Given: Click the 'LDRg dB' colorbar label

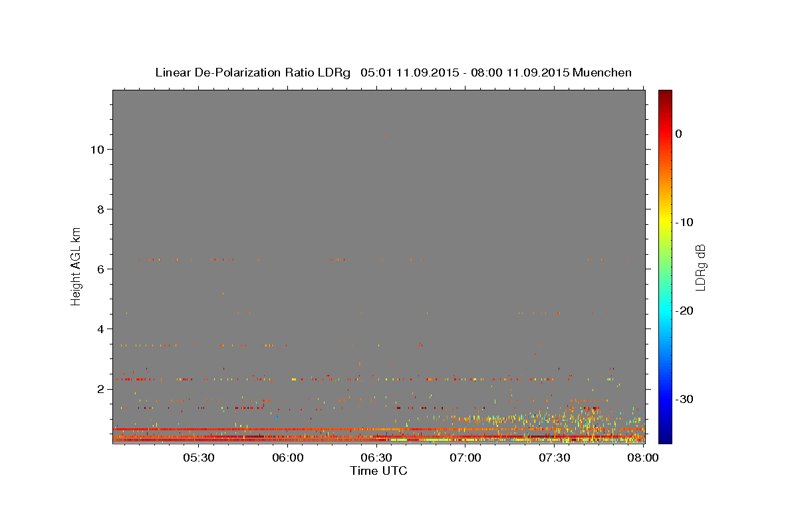Looking at the screenshot, I should click(700, 267).
